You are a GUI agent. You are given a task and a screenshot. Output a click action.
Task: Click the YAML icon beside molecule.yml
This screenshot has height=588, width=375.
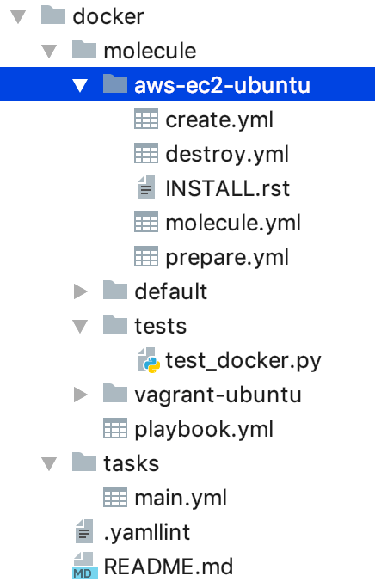(146, 223)
